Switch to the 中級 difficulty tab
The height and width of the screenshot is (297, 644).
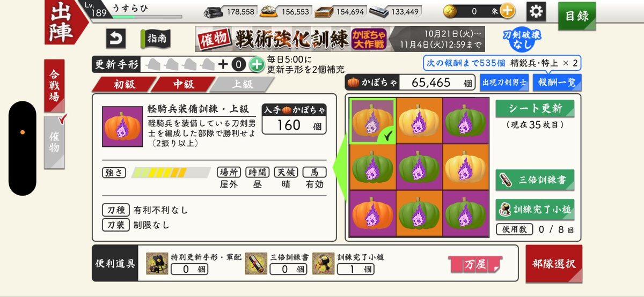[182, 84]
